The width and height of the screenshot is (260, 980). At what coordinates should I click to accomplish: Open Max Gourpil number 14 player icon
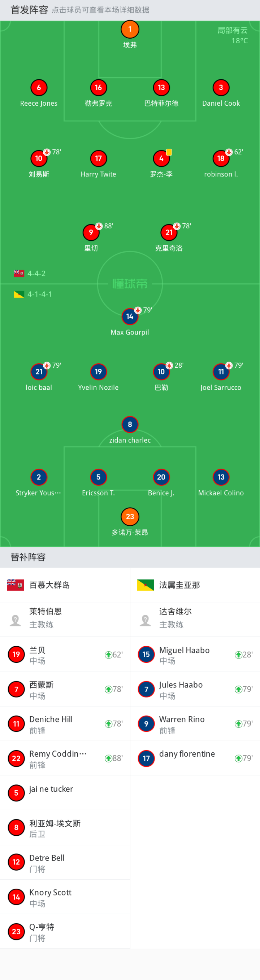point(130,316)
